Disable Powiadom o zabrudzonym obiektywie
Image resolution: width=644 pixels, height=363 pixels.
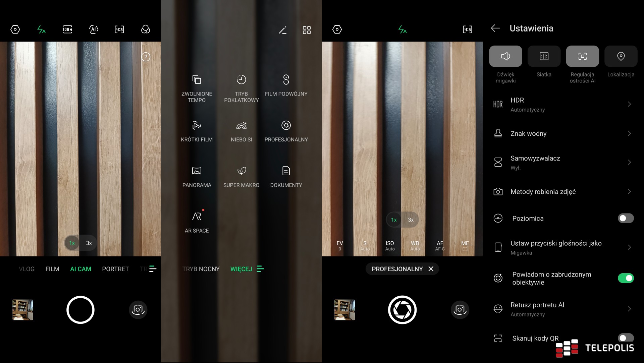click(x=625, y=278)
